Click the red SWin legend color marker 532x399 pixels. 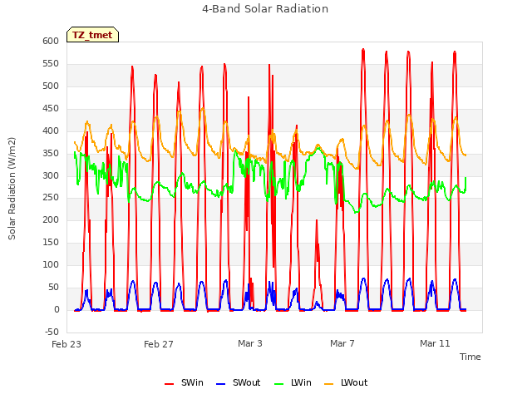(x=169, y=384)
